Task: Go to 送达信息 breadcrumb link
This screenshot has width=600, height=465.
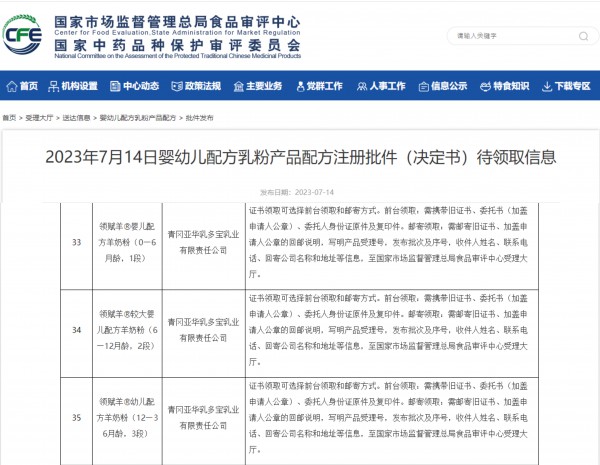Action: [x=76, y=118]
